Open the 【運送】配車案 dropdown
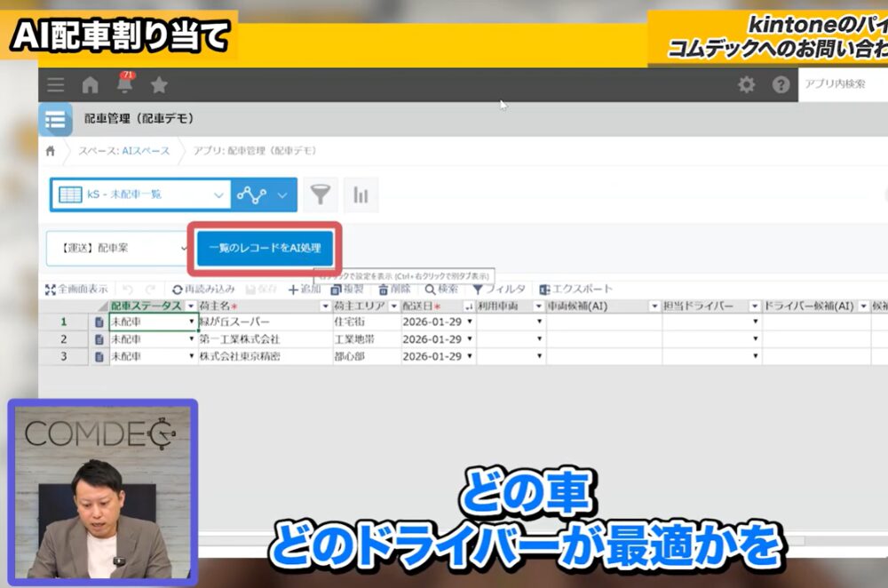This screenshot has height=588, width=888. (115, 248)
